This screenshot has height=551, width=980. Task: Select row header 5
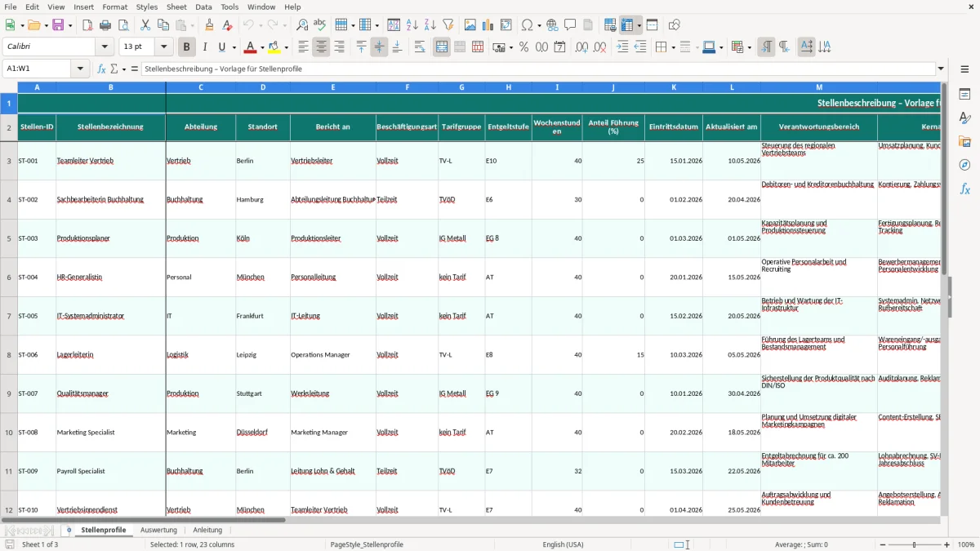(9, 238)
